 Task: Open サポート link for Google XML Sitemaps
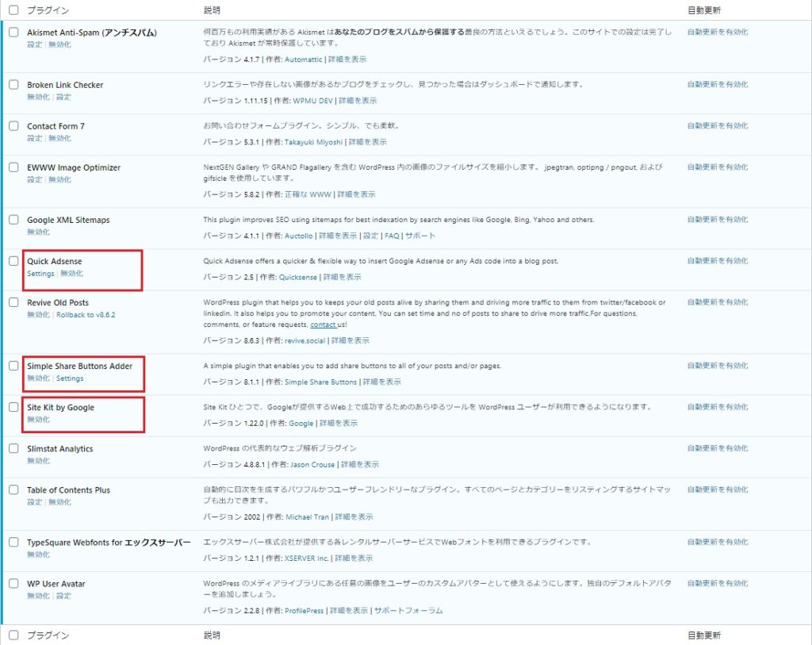click(420, 236)
